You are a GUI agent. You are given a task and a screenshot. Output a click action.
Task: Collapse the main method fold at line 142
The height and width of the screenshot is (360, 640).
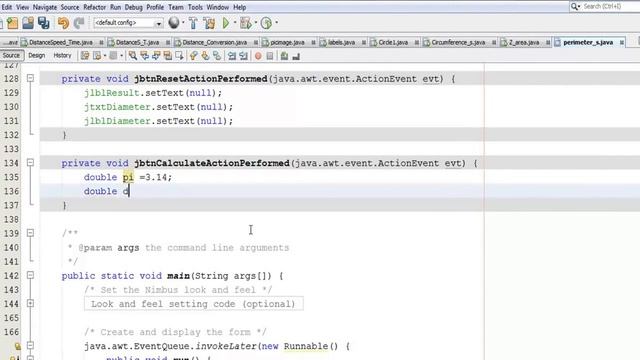click(30, 275)
